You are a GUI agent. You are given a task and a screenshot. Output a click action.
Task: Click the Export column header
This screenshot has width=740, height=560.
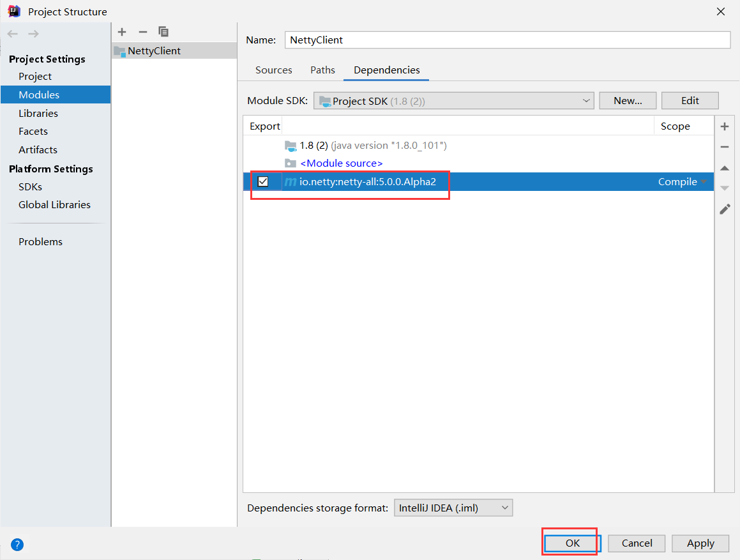[x=265, y=126]
